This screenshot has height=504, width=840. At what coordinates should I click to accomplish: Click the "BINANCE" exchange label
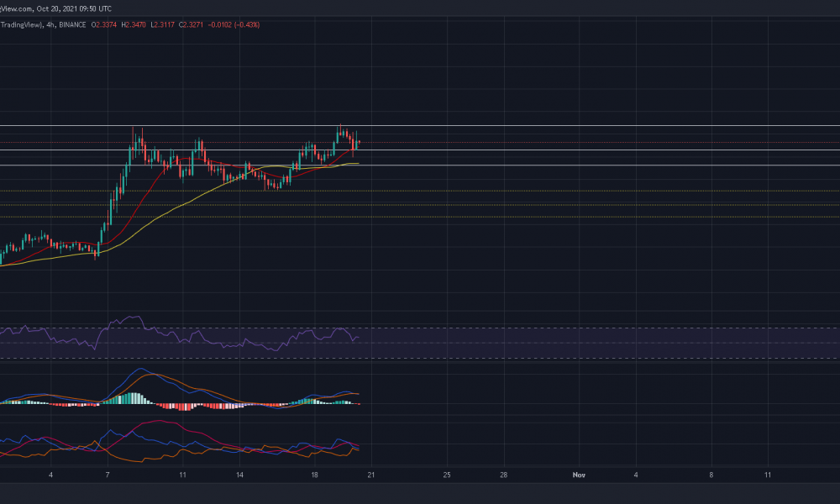(x=72, y=24)
